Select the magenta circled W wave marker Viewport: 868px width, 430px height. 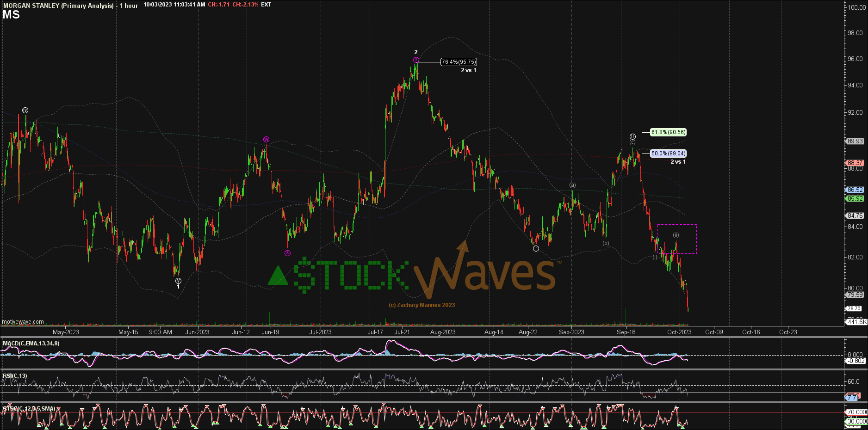[266, 140]
